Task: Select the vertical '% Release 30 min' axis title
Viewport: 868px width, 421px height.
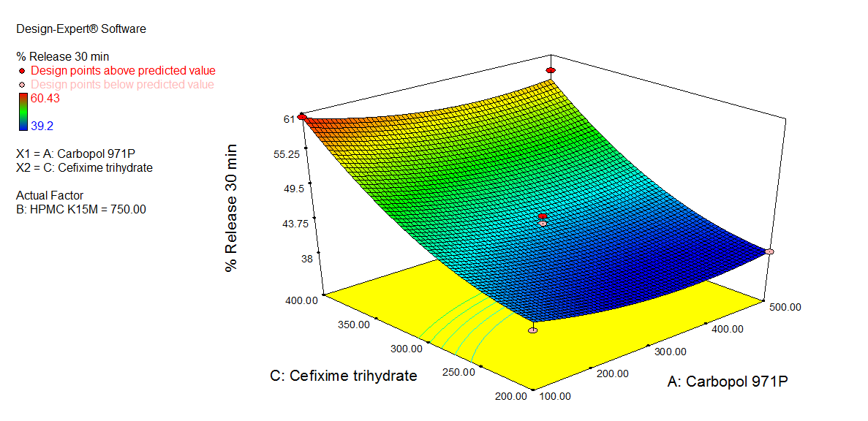Action: click(x=232, y=207)
